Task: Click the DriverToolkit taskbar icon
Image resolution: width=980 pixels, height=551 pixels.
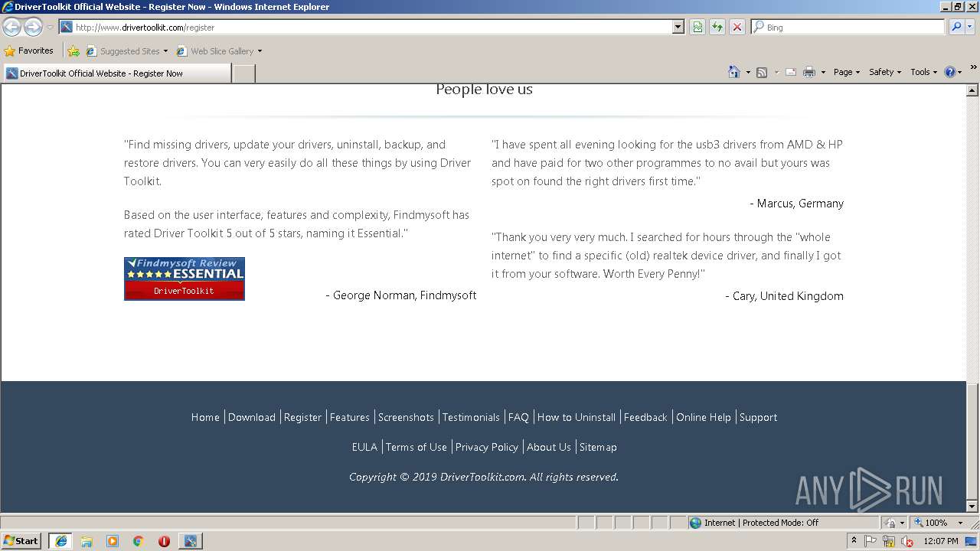Action: coord(190,541)
